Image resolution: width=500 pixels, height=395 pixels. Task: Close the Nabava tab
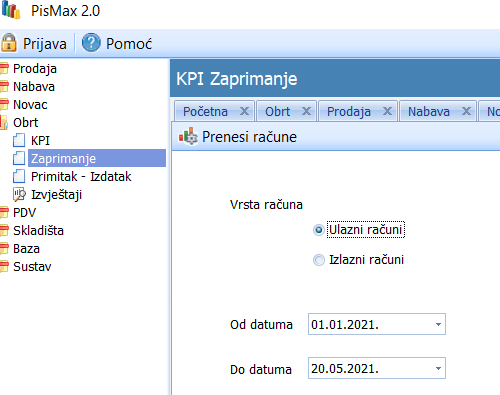click(x=466, y=111)
